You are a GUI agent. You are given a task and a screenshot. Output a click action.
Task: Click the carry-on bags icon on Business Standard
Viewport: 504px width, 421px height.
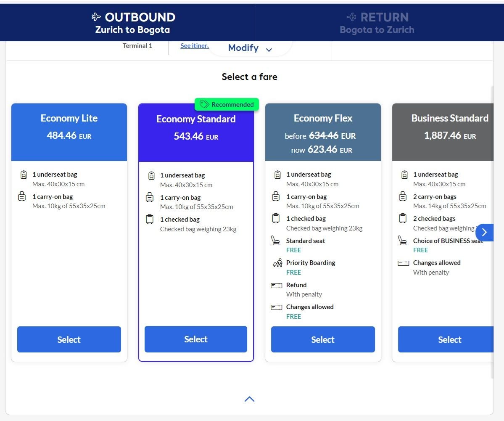(402, 196)
